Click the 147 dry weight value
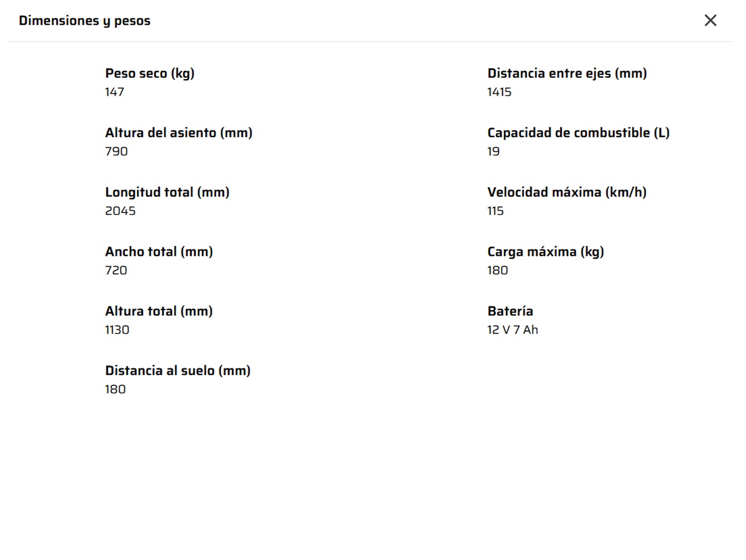 (114, 92)
